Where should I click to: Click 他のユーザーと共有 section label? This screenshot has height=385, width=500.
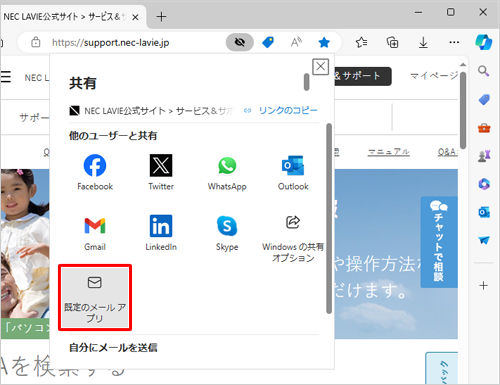click(113, 136)
